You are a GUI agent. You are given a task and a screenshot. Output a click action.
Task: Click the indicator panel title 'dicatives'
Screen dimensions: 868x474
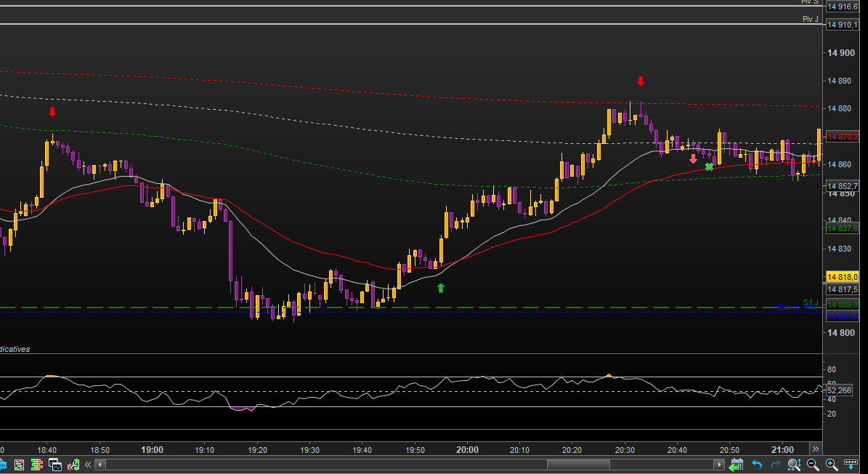15,350
